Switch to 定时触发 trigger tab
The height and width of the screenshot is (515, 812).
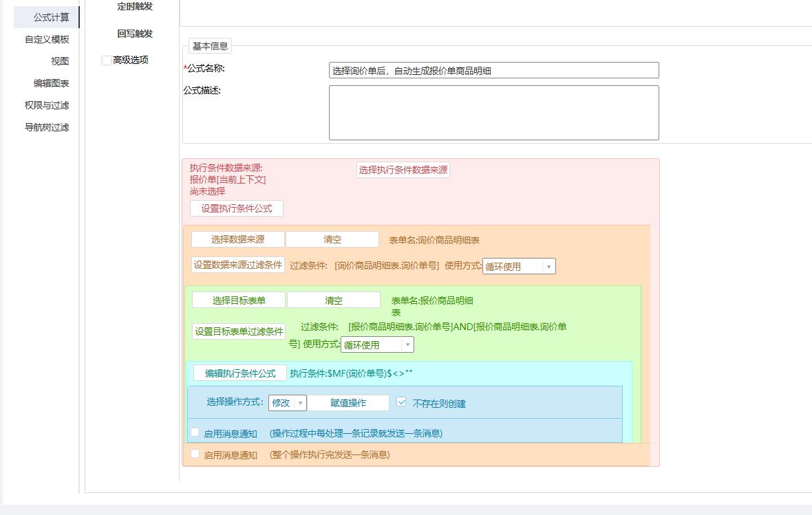pos(135,7)
